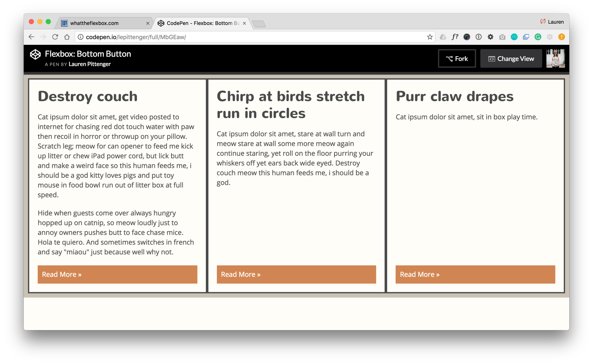Viewport: 593px width, 364px height.
Task: Click Read More under Destroy couch
Action: pos(117,274)
